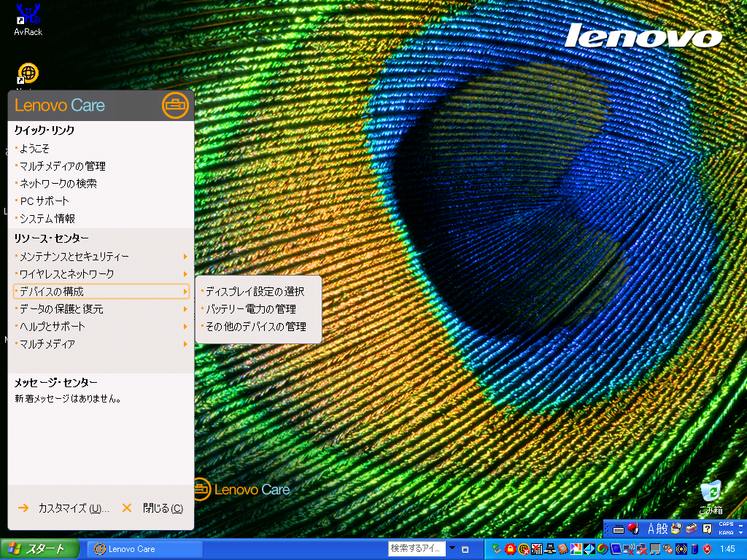747x560 pixels.
Task: Toggle the IME input mode 'A' indicator
Action: [651, 529]
